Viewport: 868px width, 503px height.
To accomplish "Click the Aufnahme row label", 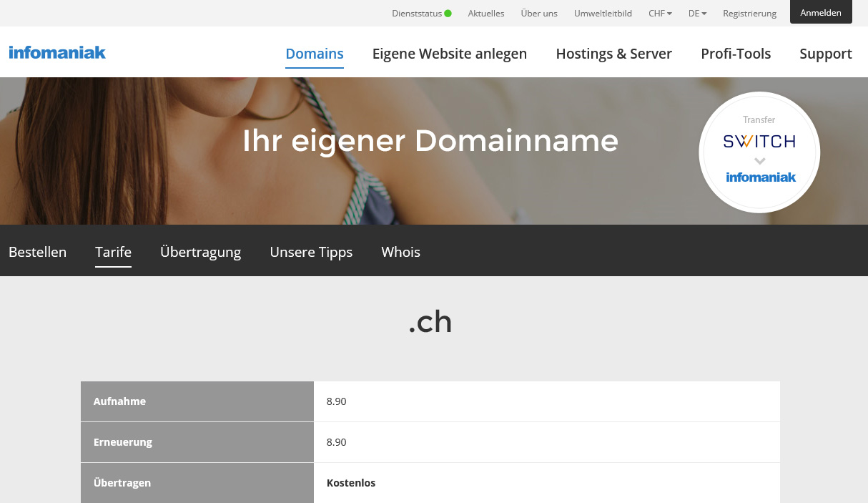I will tap(119, 401).
